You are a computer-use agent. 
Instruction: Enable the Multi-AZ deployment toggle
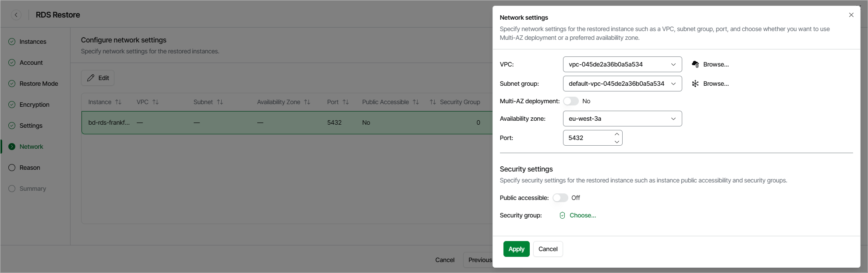tap(570, 101)
